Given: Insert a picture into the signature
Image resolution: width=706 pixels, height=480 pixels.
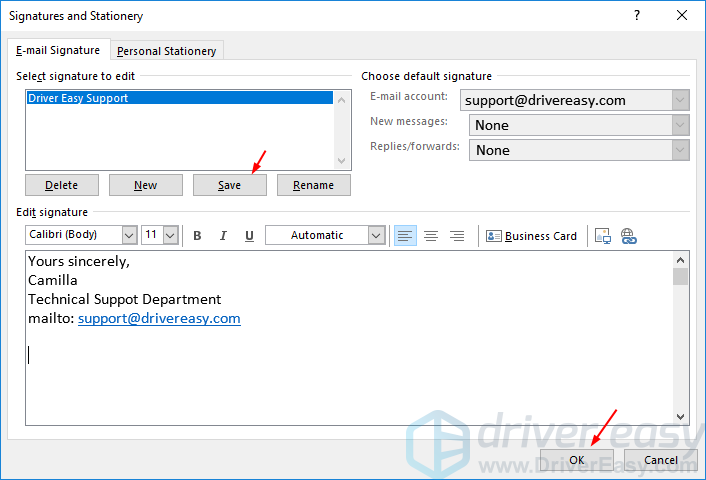Looking at the screenshot, I should click(x=602, y=236).
